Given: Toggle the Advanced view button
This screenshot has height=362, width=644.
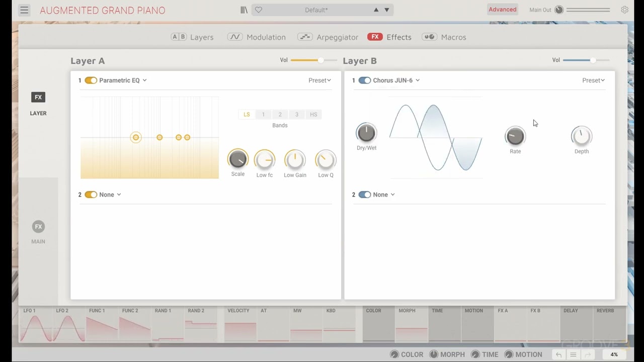Looking at the screenshot, I should 502,10.
